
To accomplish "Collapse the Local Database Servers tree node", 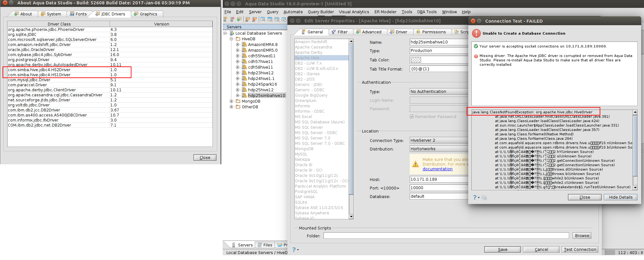I will point(225,33).
